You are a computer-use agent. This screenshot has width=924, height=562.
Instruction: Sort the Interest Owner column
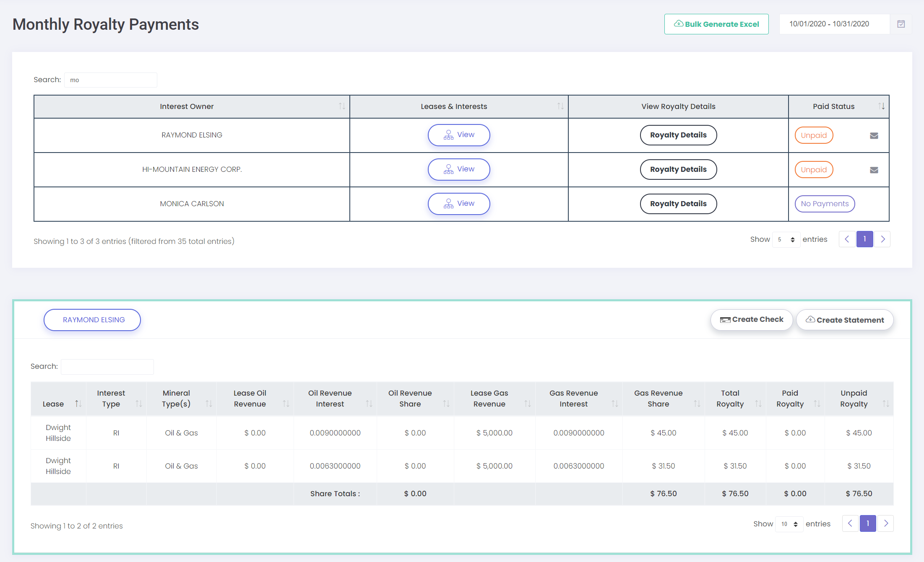[342, 106]
